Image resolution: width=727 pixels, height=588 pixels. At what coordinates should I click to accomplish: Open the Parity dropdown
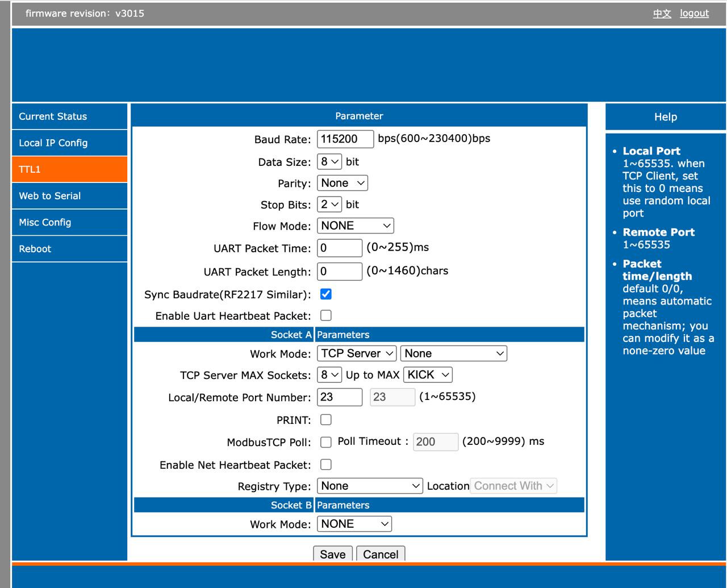click(342, 183)
